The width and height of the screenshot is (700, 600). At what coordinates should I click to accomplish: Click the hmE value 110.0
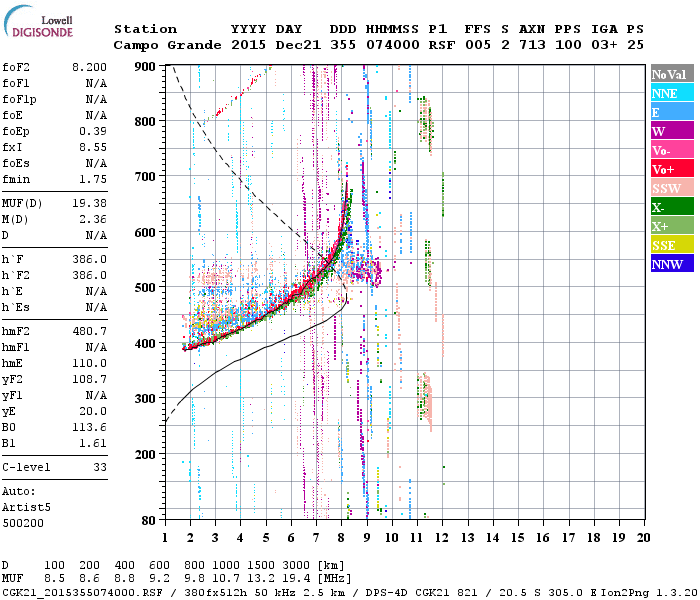click(89, 363)
